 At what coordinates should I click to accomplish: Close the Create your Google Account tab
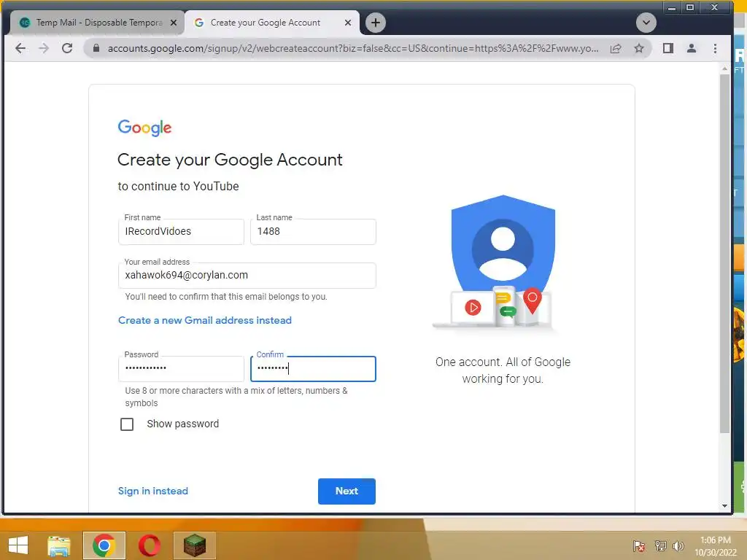[x=348, y=23]
